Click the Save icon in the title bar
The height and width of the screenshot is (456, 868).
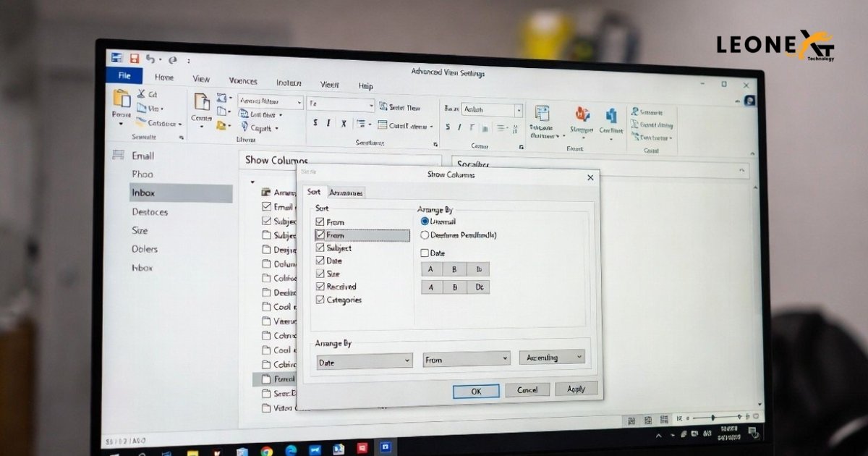[134, 59]
